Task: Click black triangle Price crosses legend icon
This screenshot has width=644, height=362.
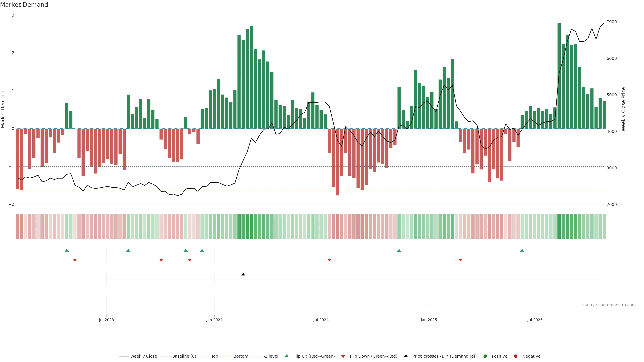Action: pyautogui.click(x=406, y=356)
